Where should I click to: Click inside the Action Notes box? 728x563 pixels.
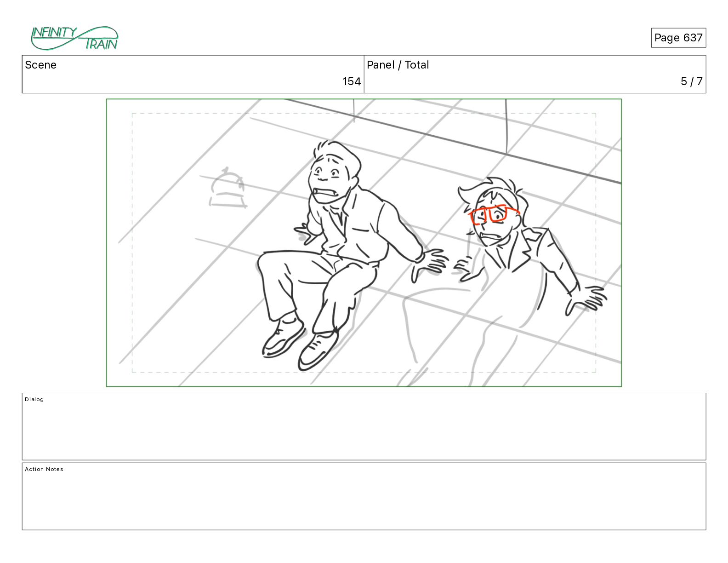(x=364, y=496)
